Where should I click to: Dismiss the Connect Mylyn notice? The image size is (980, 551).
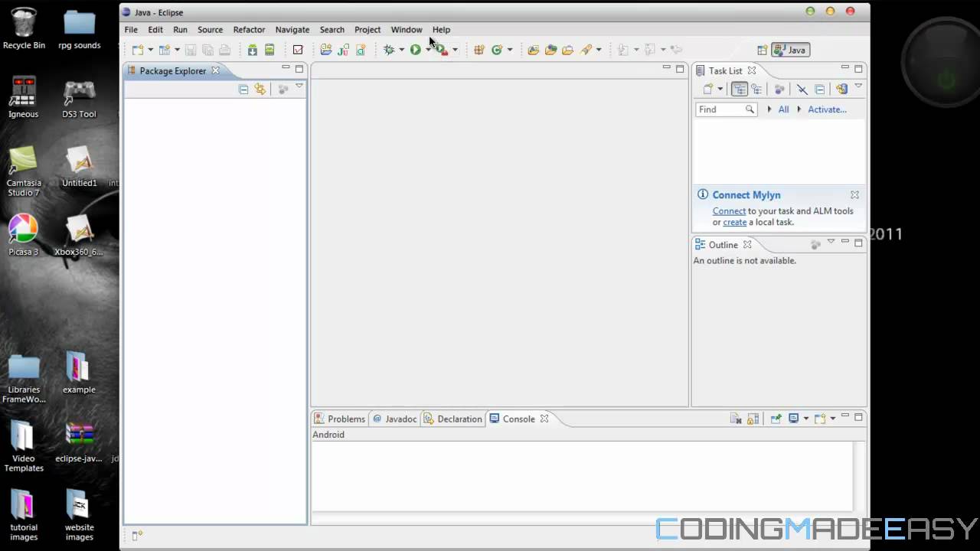click(854, 195)
